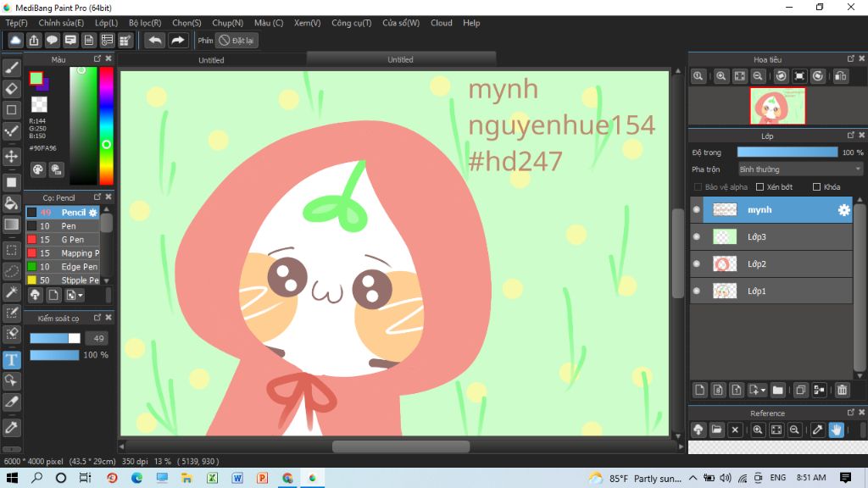Add a new layer in Layers panel

click(699, 390)
